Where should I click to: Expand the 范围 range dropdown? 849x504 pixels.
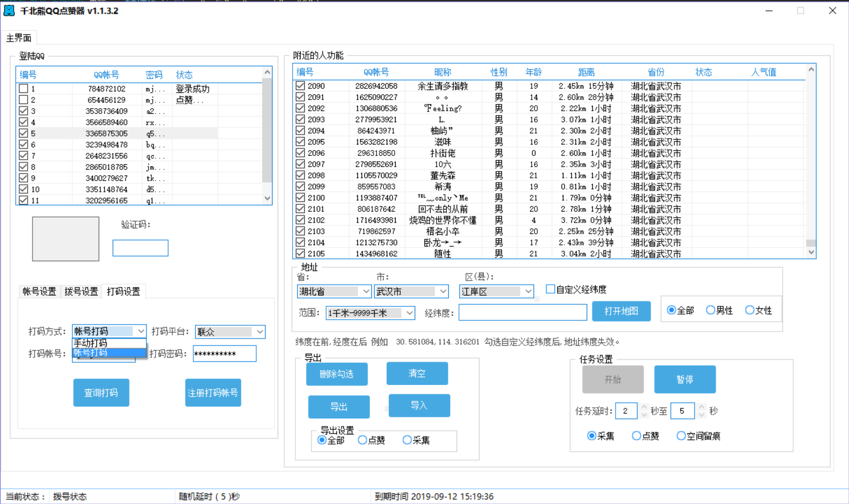[370, 313]
